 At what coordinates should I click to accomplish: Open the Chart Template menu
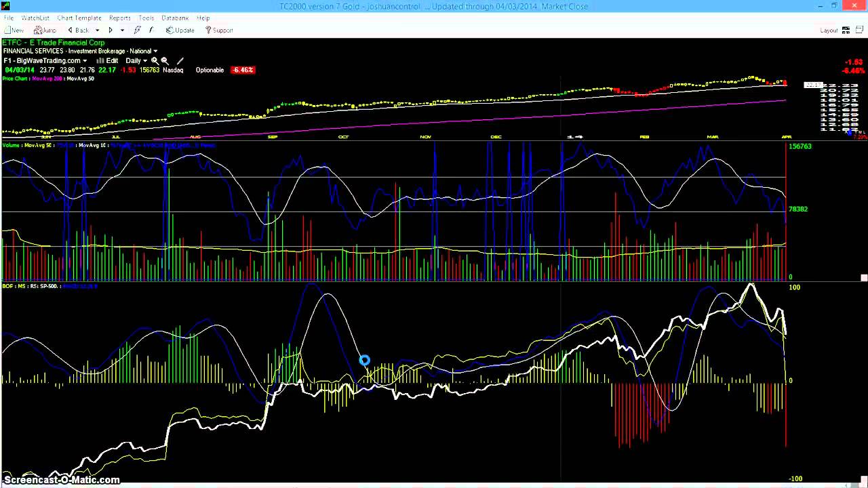point(79,18)
